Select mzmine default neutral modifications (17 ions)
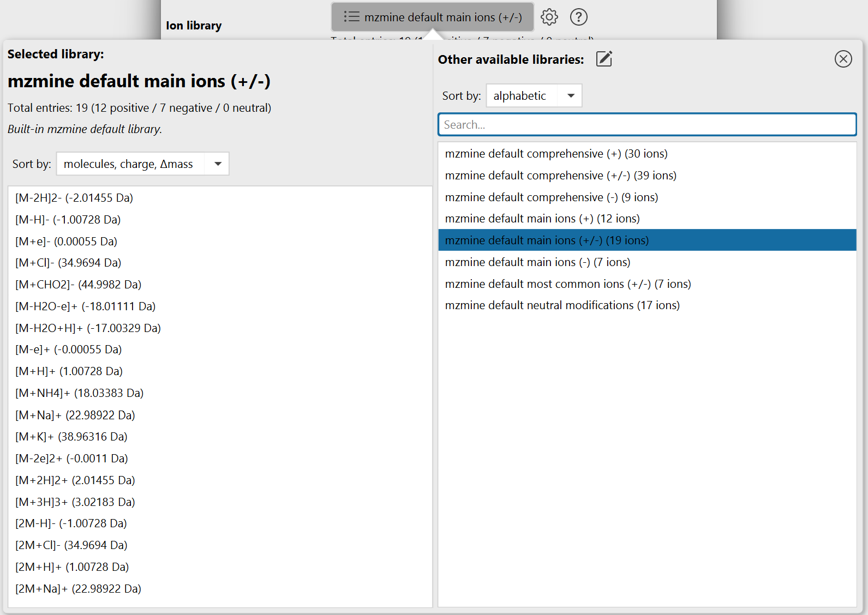The image size is (868, 615). (647, 305)
